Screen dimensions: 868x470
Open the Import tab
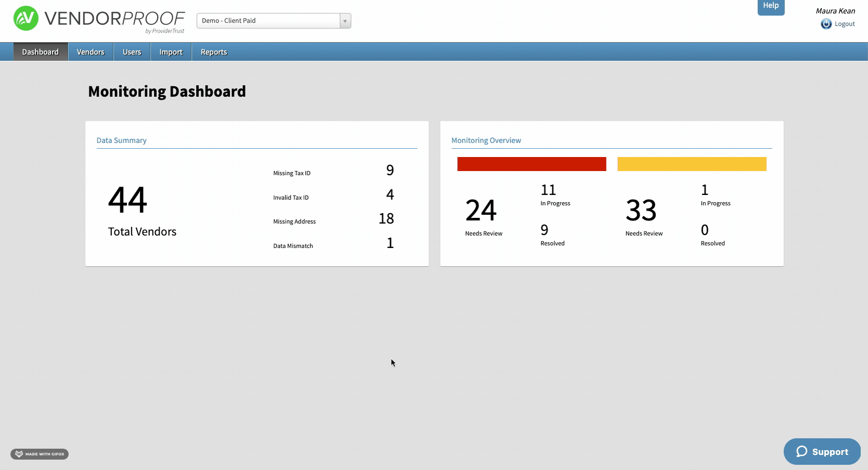[x=171, y=52]
